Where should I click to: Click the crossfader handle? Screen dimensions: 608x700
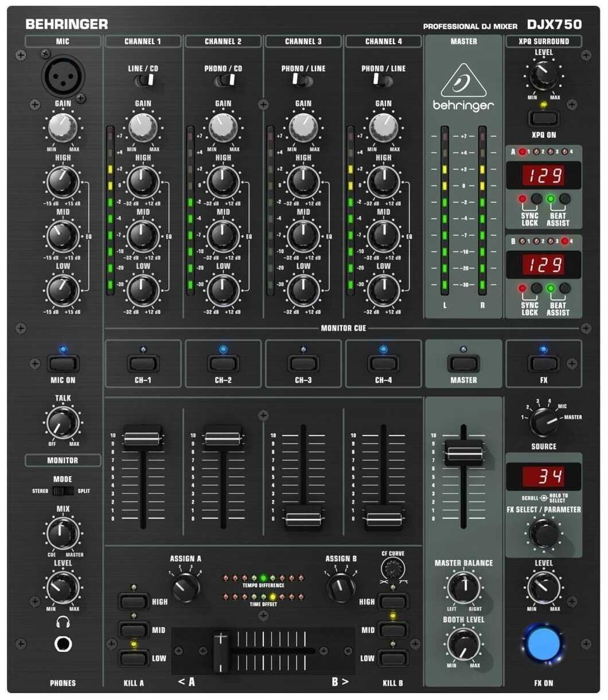221,651
